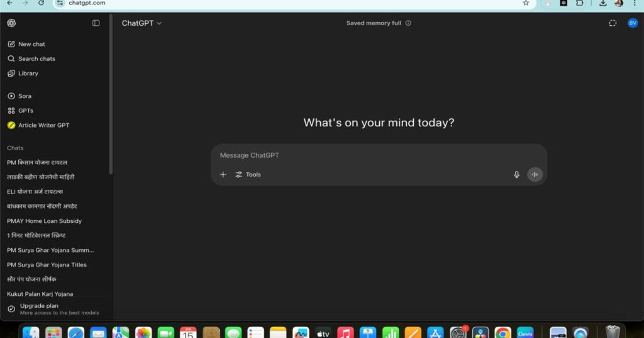Viewport: 644px width, 338px height.
Task: Click the Saved memory full info icon
Action: (408, 23)
